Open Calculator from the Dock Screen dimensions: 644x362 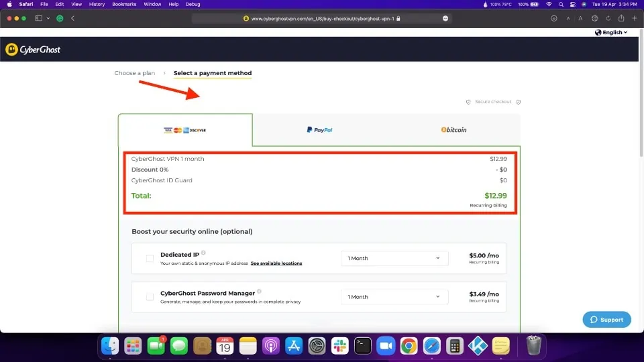coord(455,346)
